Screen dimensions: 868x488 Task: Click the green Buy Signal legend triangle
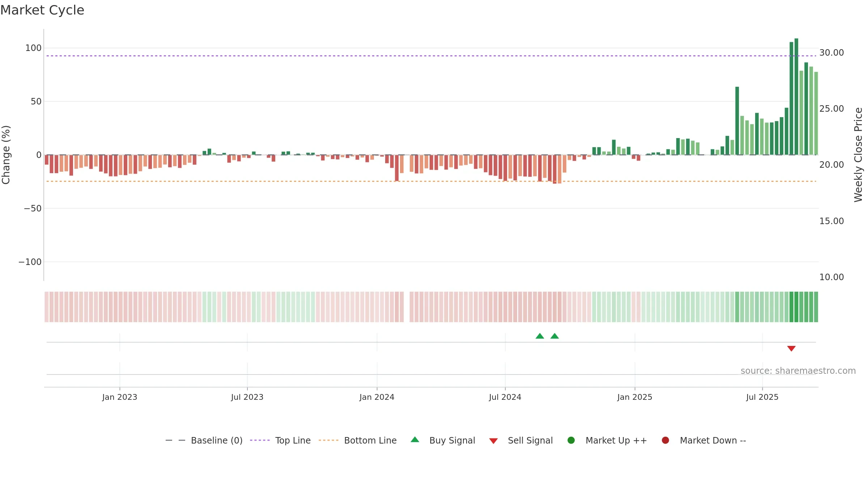[415, 440]
